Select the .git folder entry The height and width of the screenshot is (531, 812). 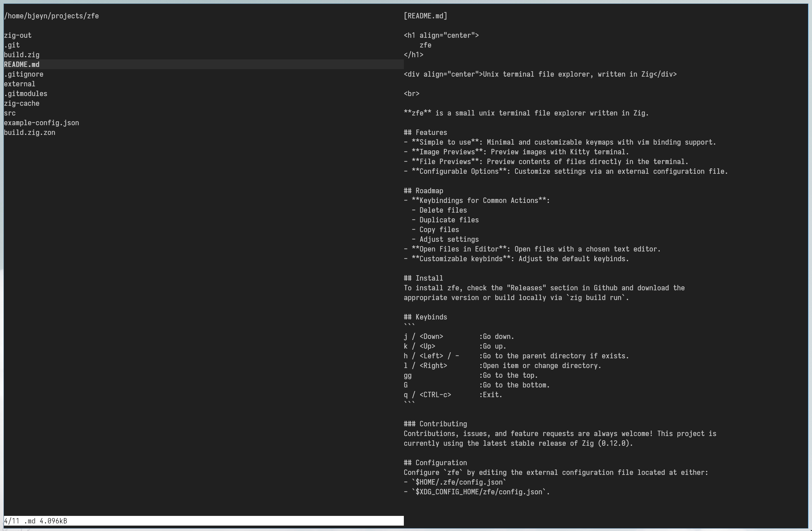pyautogui.click(x=12, y=45)
